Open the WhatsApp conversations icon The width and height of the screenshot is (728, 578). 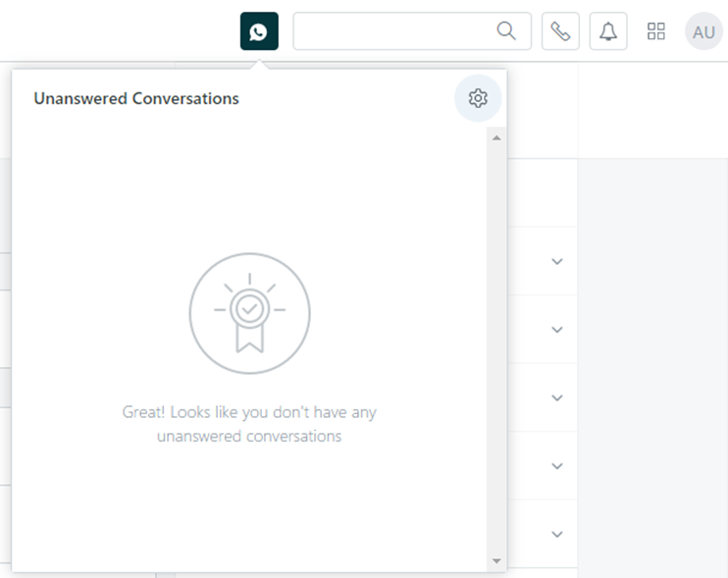coord(259,31)
